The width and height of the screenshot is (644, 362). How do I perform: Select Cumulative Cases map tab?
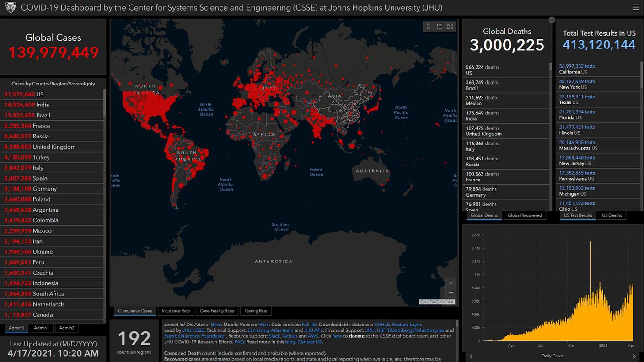[135, 311]
